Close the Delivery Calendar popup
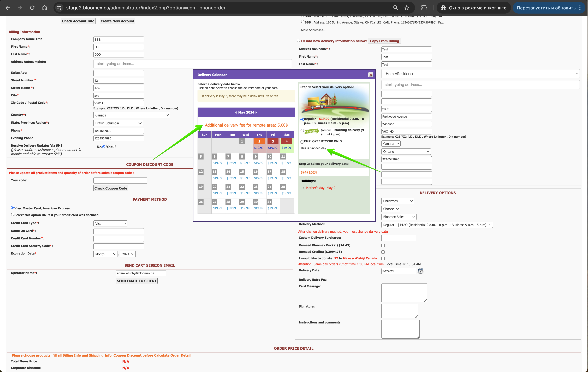 click(370, 75)
